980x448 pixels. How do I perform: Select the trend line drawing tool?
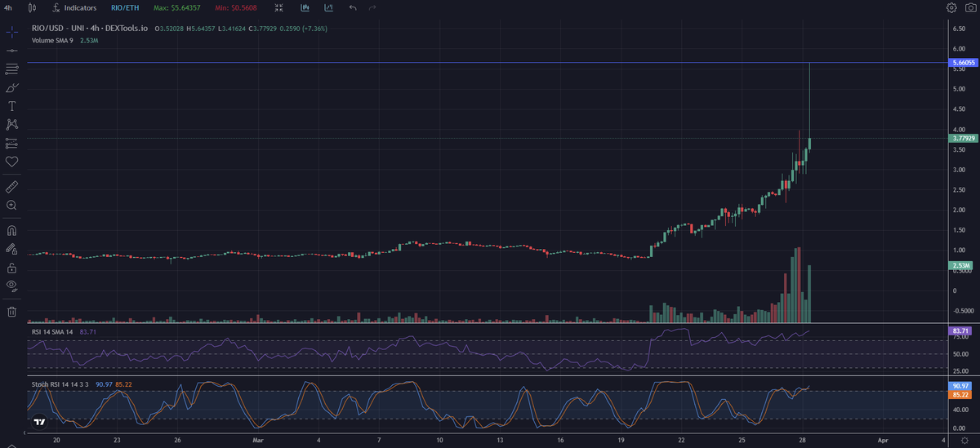pos(11,50)
